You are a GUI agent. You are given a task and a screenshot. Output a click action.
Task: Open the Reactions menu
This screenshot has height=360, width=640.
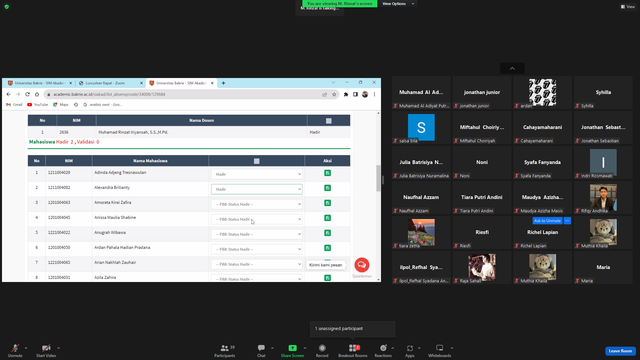point(383,350)
